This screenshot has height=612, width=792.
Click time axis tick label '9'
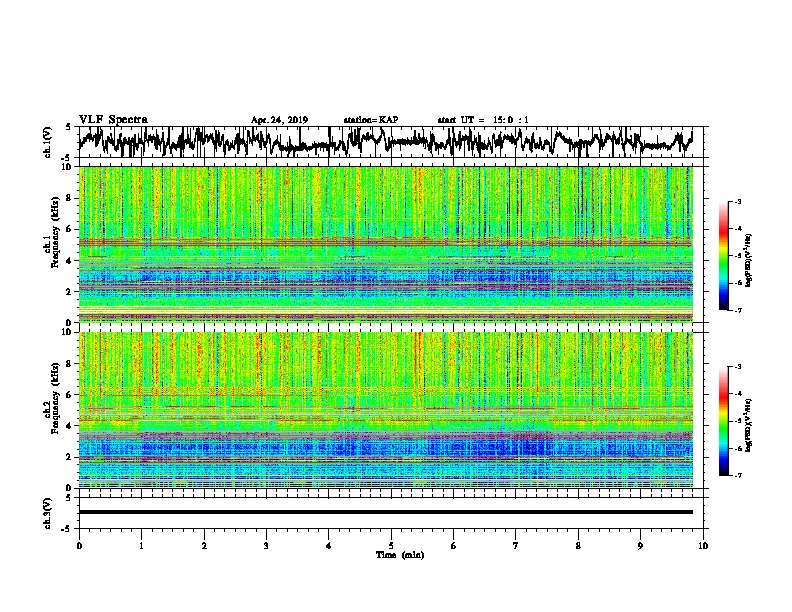coord(640,545)
